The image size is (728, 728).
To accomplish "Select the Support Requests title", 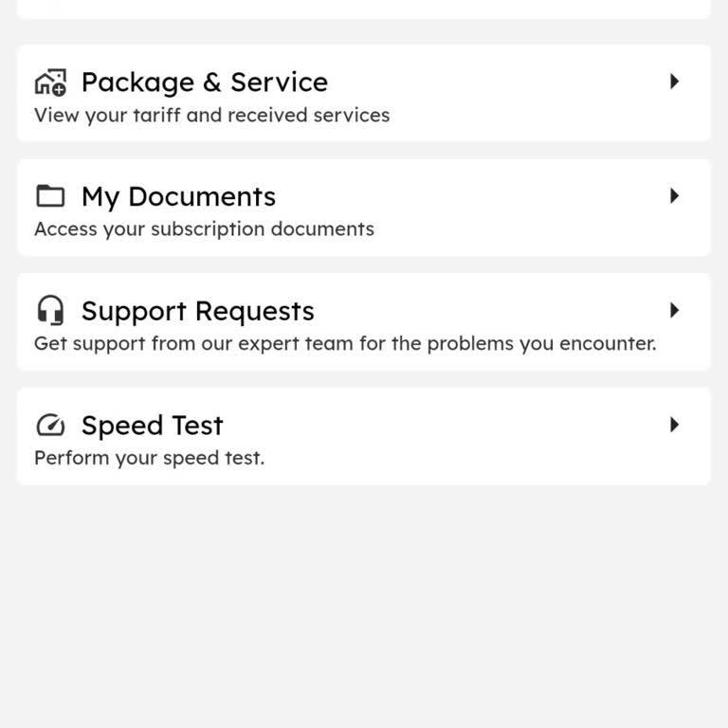I will pos(197,311).
